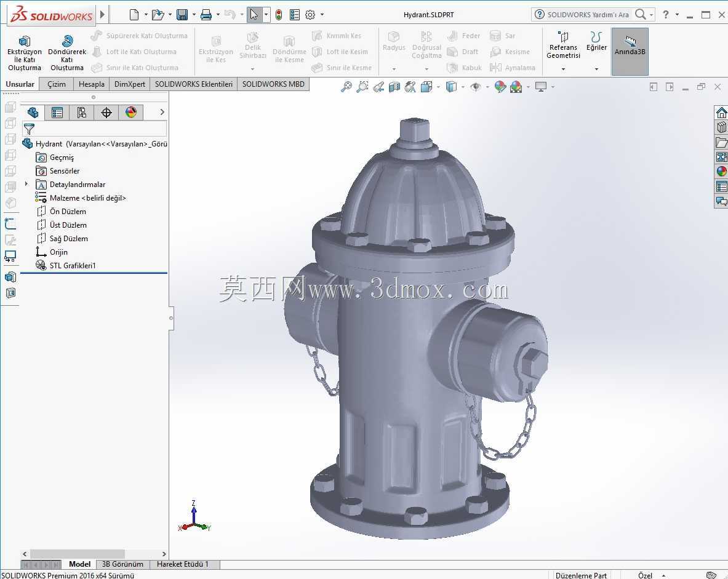Click the Open file icon
The image size is (728, 579).
[x=158, y=15]
